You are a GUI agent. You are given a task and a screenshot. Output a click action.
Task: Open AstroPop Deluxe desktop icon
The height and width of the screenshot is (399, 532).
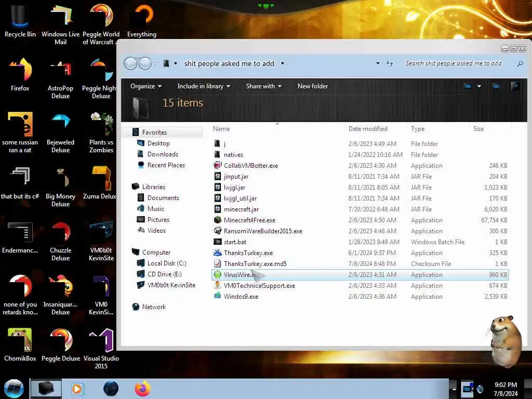(x=60, y=79)
